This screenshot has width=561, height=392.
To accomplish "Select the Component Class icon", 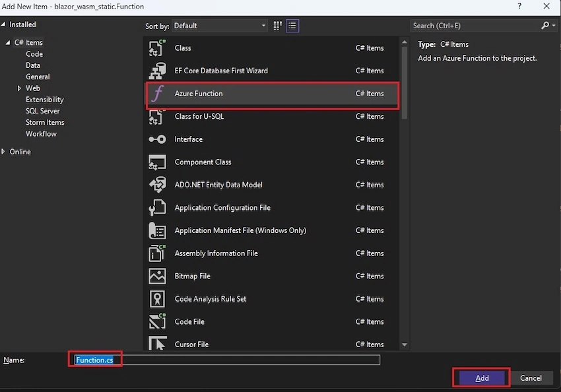I will [157, 162].
